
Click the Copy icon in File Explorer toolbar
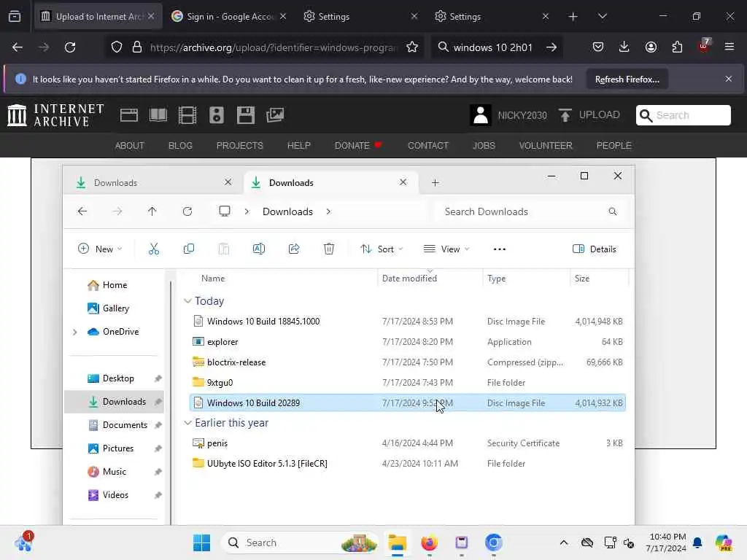point(189,249)
